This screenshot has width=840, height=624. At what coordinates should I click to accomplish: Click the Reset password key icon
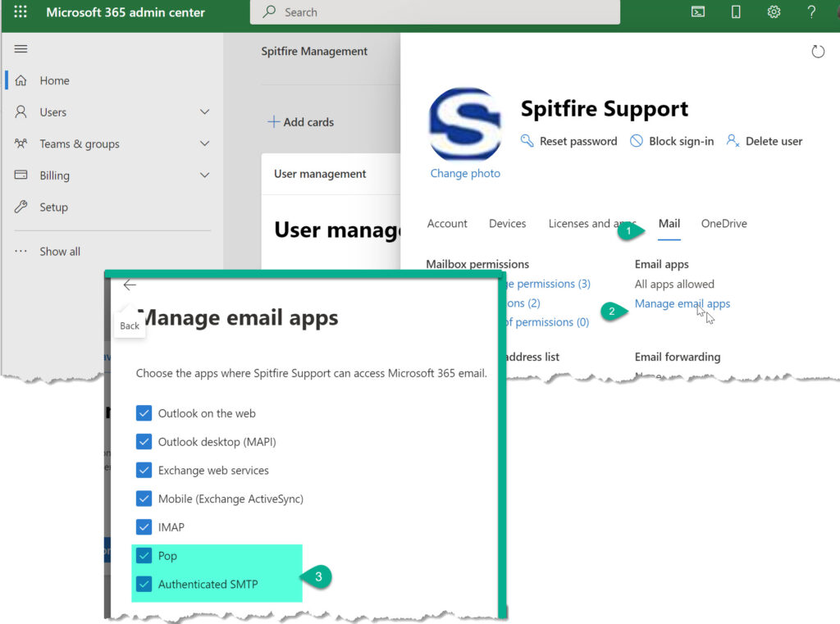coord(527,141)
